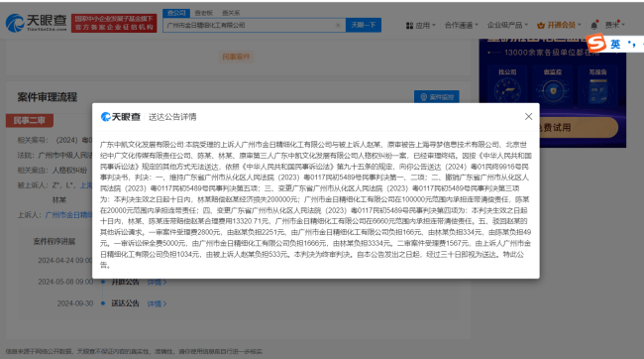Click the 案件程序进展 label

pyautogui.click(x=54, y=241)
